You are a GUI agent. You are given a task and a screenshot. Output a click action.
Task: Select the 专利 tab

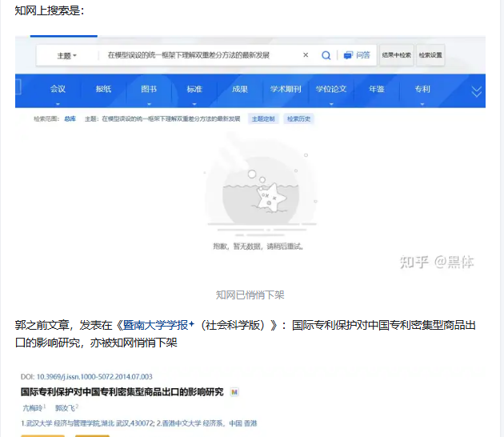pyautogui.click(x=422, y=89)
